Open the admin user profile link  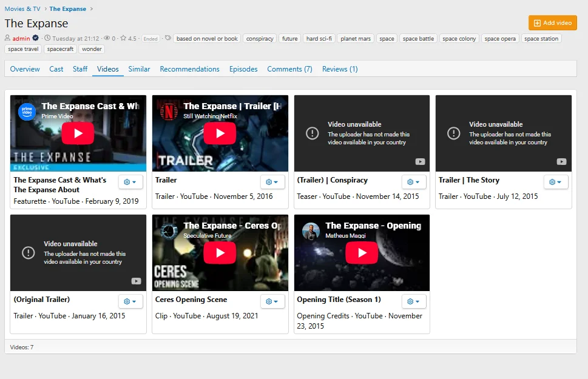pos(21,38)
